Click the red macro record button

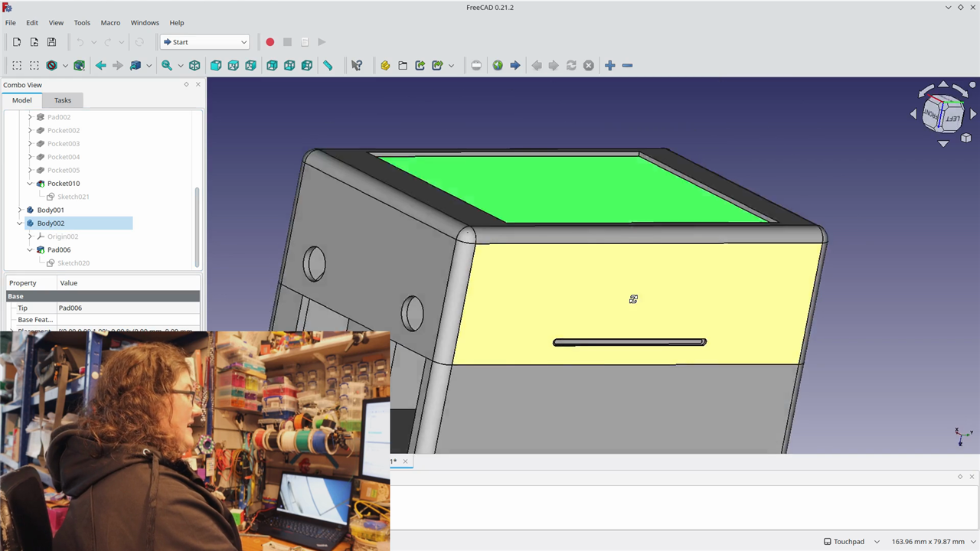pyautogui.click(x=269, y=42)
